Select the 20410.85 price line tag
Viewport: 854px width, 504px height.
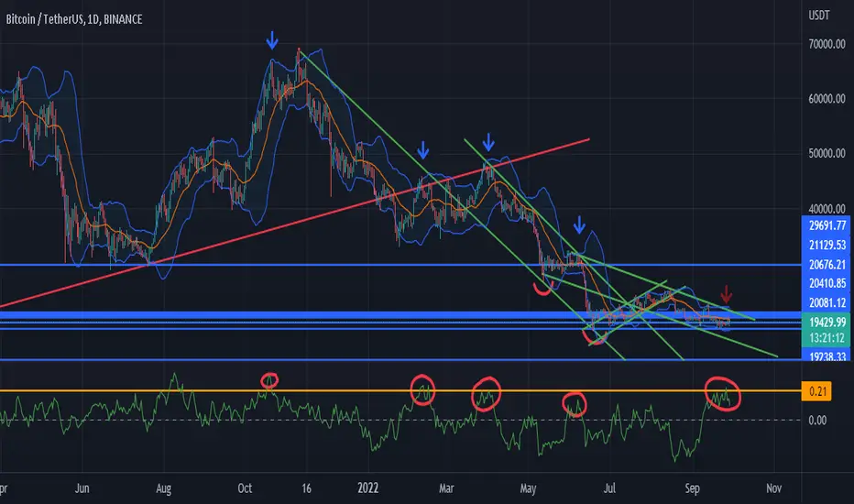[827, 283]
